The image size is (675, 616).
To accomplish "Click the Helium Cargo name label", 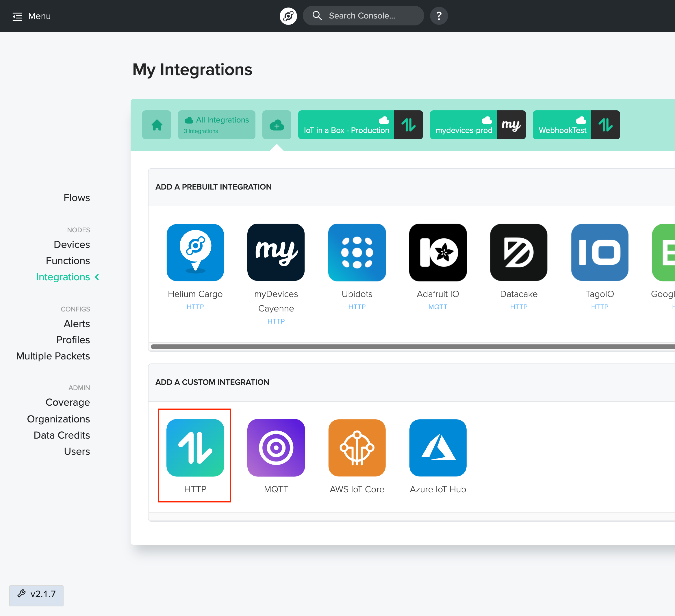I will click(x=195, y=294).
